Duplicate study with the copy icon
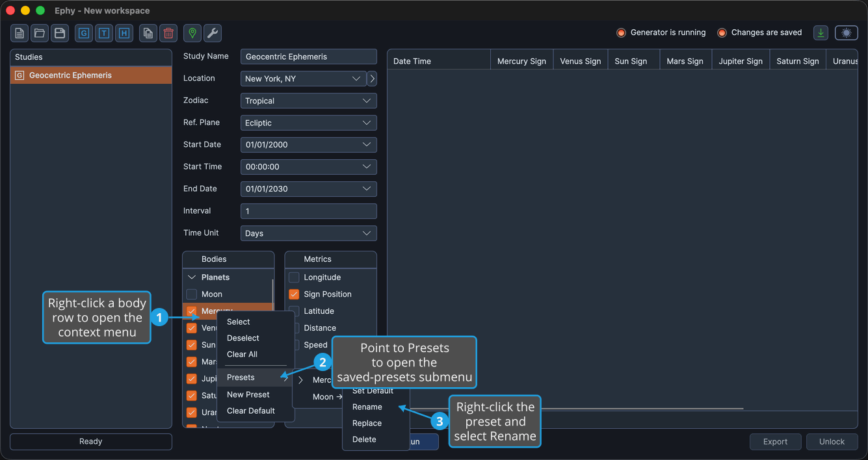 148,33
